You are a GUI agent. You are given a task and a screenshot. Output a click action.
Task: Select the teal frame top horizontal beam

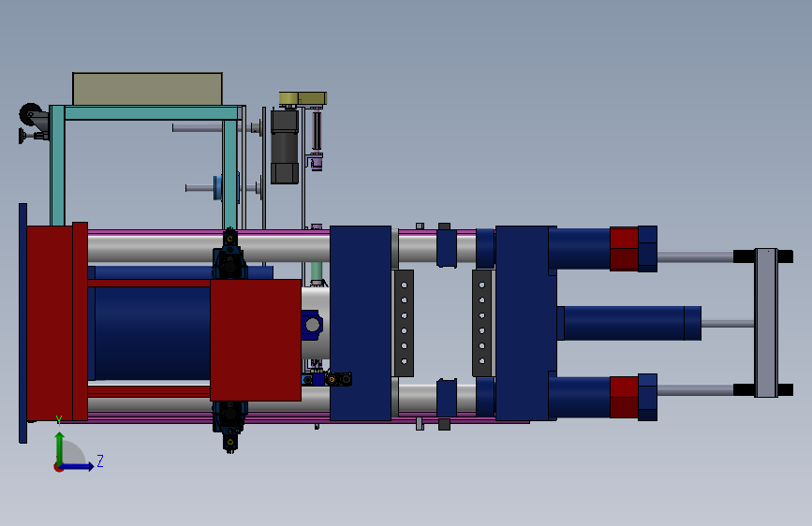click(153, 113)
